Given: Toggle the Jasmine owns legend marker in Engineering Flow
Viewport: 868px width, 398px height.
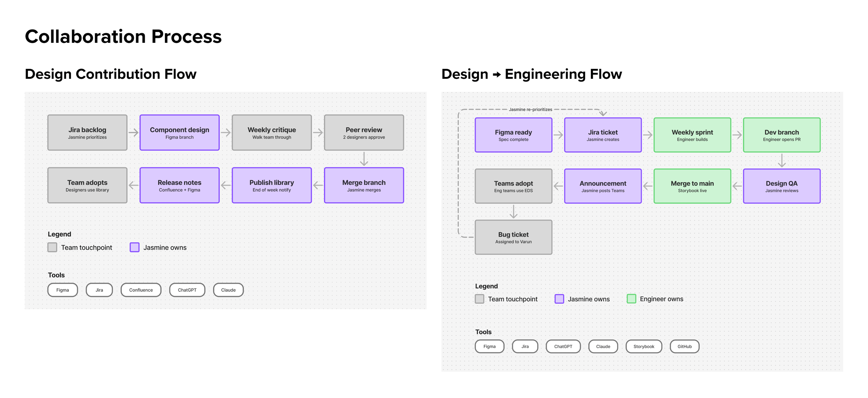Looking at the screenshot, I should point(559,299).
